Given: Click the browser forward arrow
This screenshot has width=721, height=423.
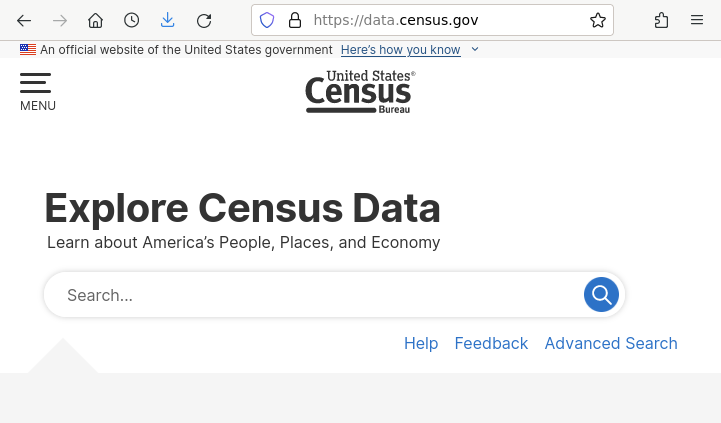Looking at the screenshot, I should coord(60,20).
